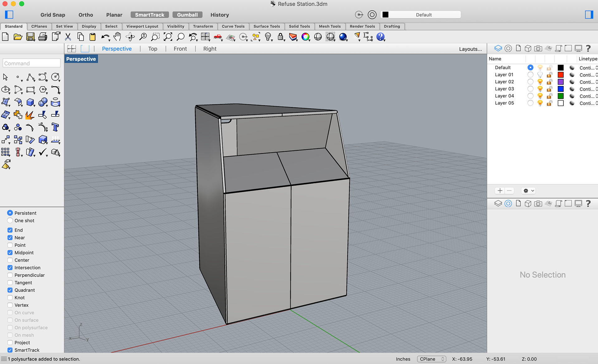This screenshot has width=598, height=364.
Task: Click the red car Set View icon
Action: 218,37
